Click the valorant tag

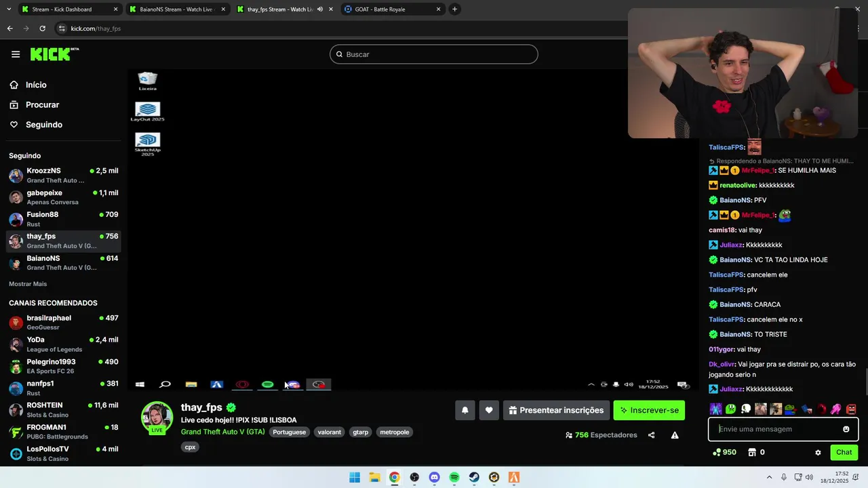coord(330,432)
